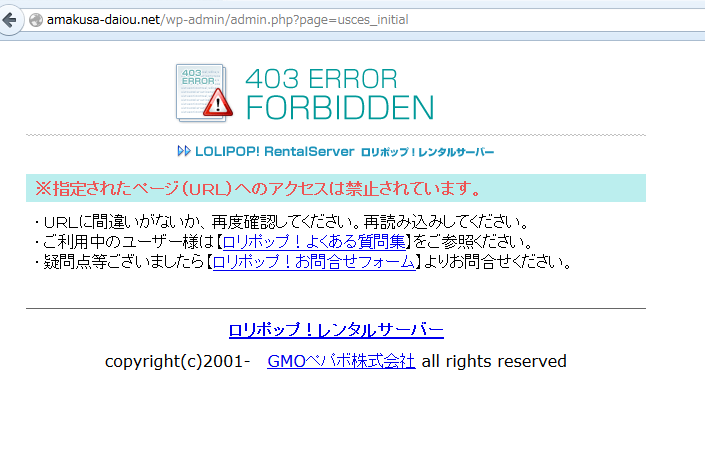Follow the ロリポップ！レンタルサーバー footer link
705x449 pixels.
pyautogui.click(x=336, y=330)
